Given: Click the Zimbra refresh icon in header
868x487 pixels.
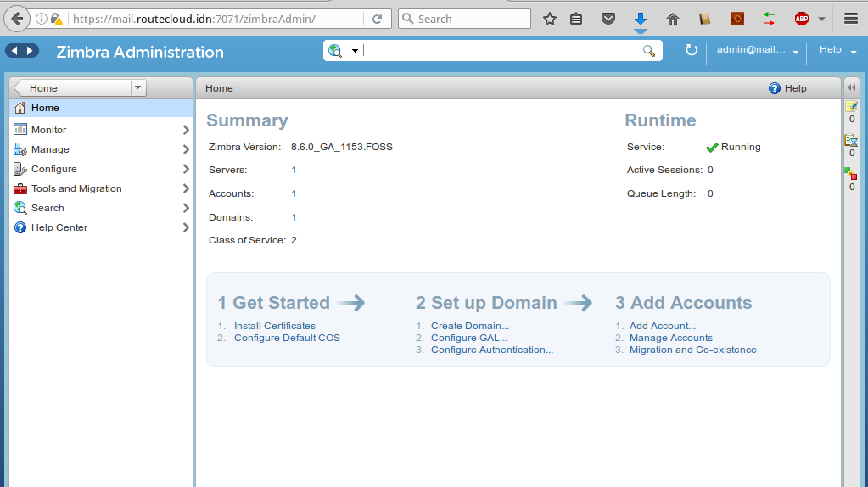Looking at the screenshot, I should tap(691, 50).
